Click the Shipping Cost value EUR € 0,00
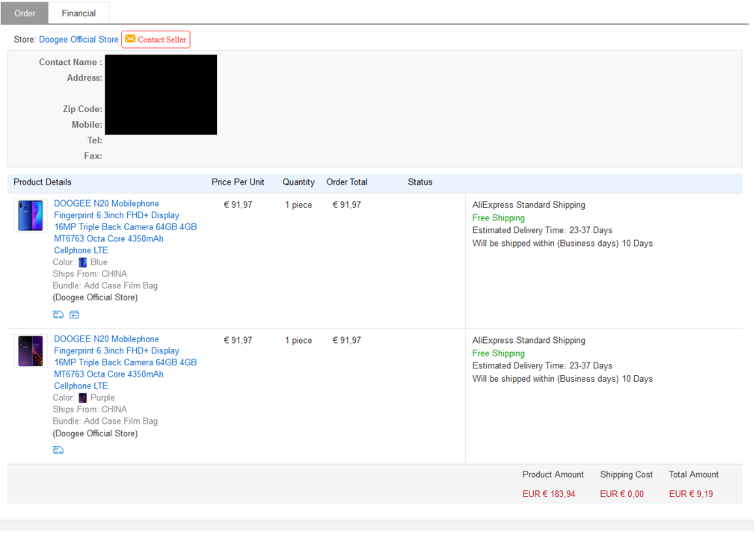 tap(621, 494)
